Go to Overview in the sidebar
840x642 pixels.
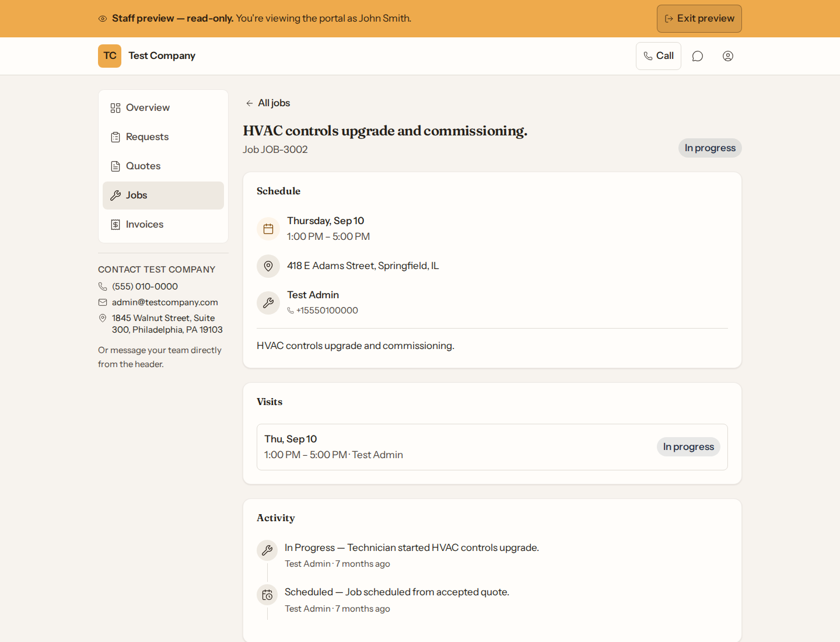163,108
